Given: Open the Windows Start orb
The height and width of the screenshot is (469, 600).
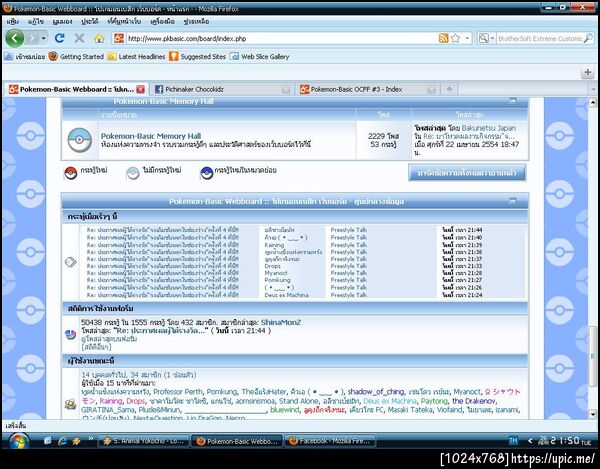Looking at the screenshot, I should [18, 441].
